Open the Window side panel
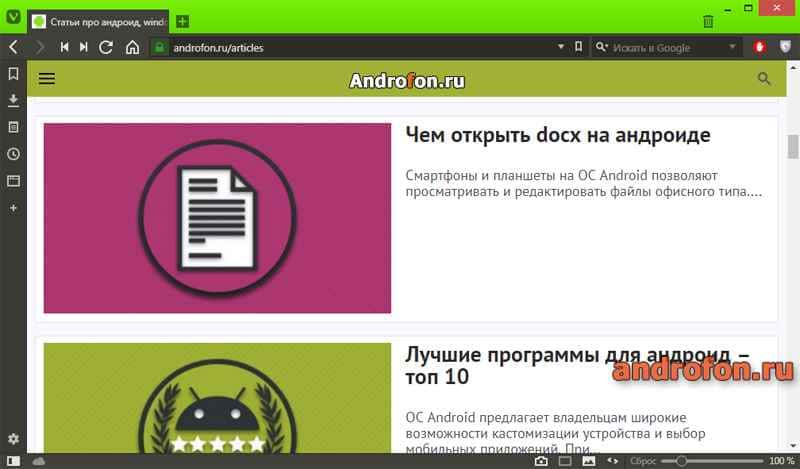The width and height of the screenshot is (800, 469). coord(13,181)
